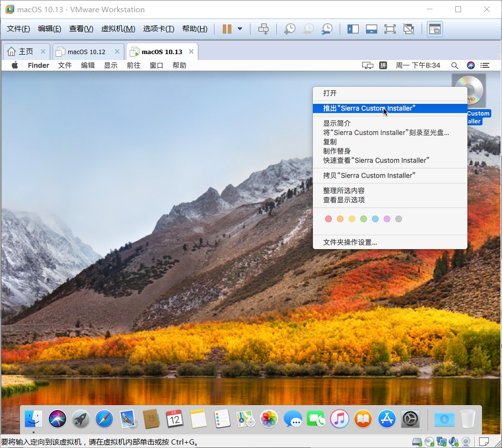The height and width of the screenshot is (448, 502).
Task: Open the 帮助(H) VMware menu
Action: pyautogui.click(x=194, y=29)
